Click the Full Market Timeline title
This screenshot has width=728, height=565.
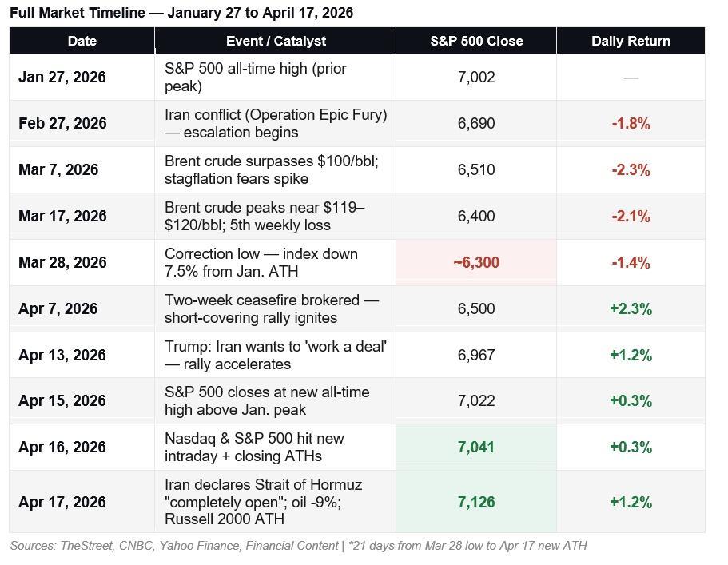[x=181, y=13]
